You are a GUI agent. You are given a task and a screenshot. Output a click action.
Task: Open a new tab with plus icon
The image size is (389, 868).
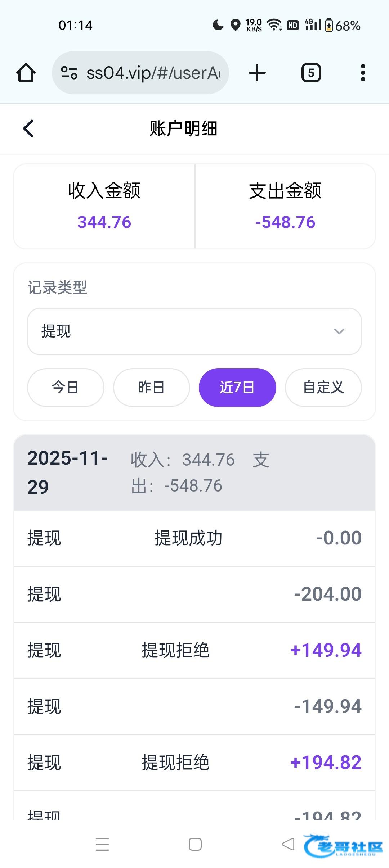tap(257, 73)
